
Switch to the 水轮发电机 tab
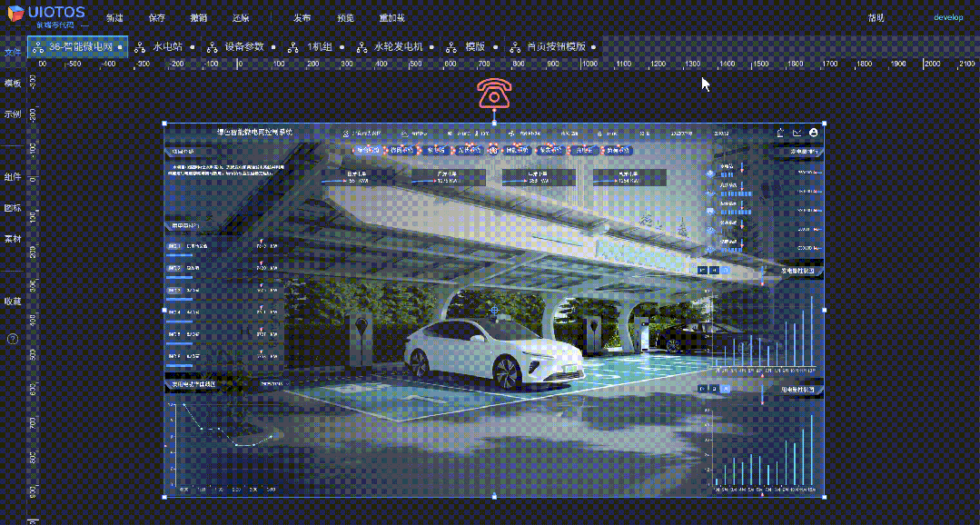coord(398,47)
